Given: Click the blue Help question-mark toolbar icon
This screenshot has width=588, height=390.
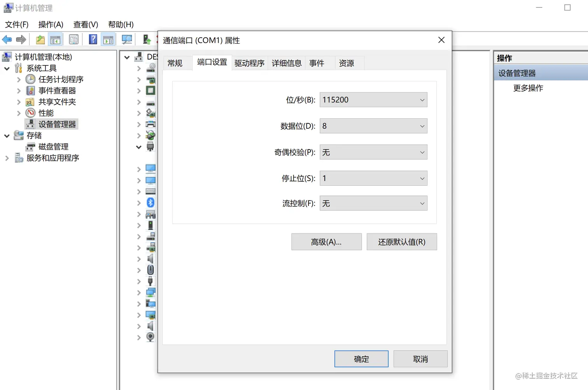Looking at the screenshot, I should (93, 39).
